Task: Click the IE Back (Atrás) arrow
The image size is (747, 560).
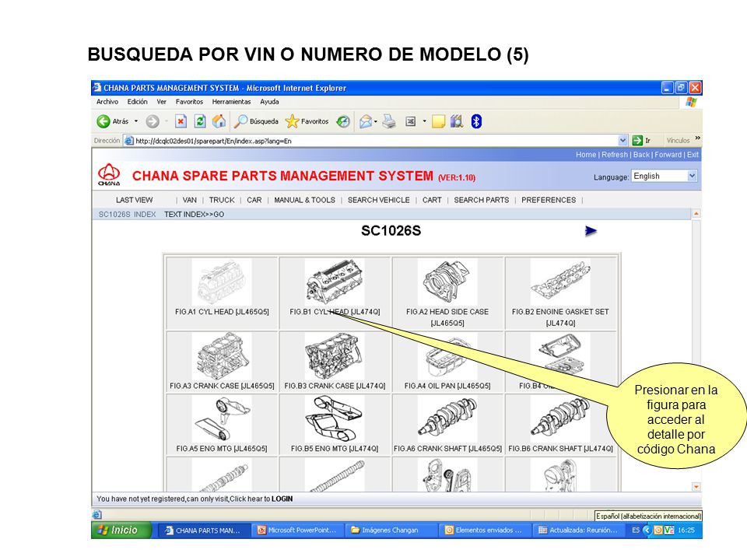Action: click(x=103, y=121)
